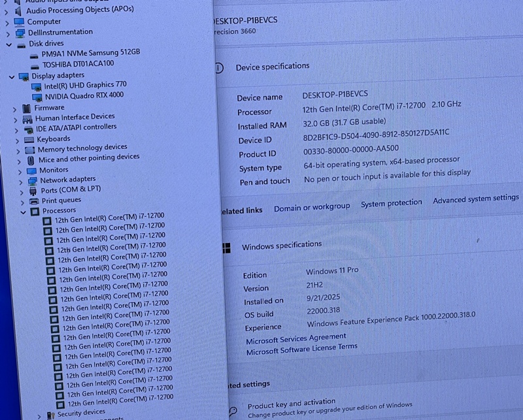This screenshot has width=523, height=420.
Task: Click the Network adapters category icon
Action: [32, 181]
